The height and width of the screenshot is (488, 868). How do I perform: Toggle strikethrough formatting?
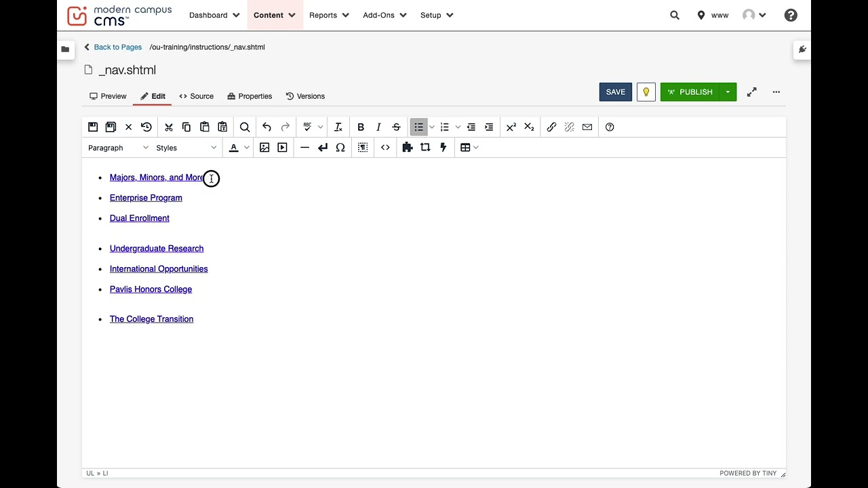coord(396,127)
